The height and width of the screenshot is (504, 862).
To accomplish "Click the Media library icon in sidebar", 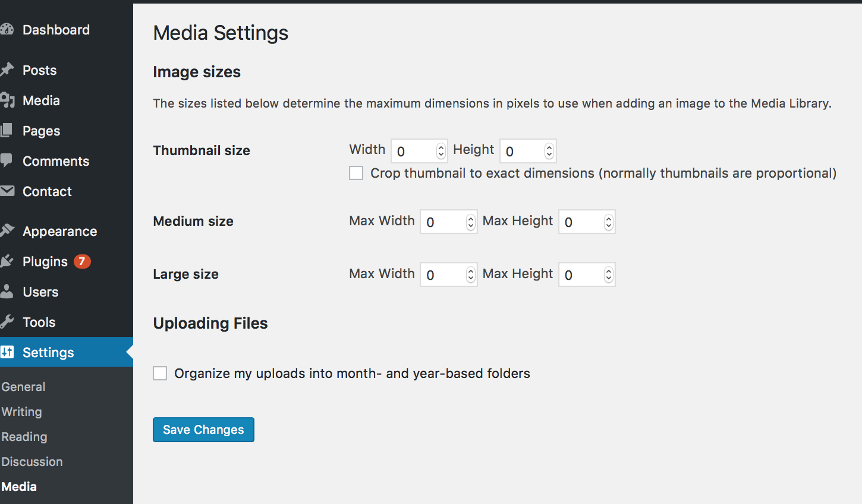I will [x=7, y=100].
